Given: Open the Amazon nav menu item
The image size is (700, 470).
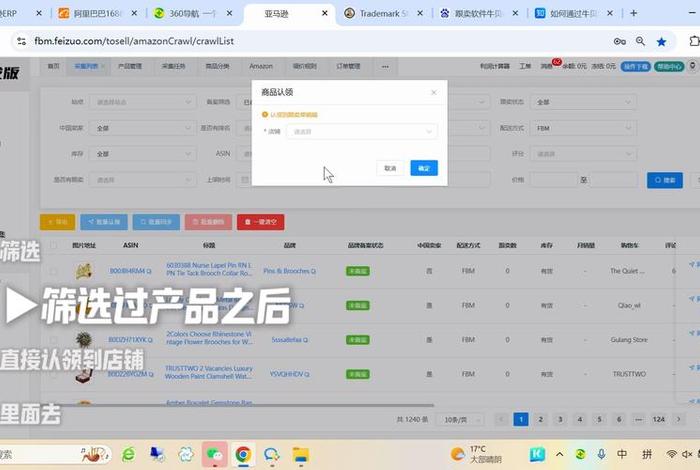Looking at the screenshot, I should [x=261, y=66].
